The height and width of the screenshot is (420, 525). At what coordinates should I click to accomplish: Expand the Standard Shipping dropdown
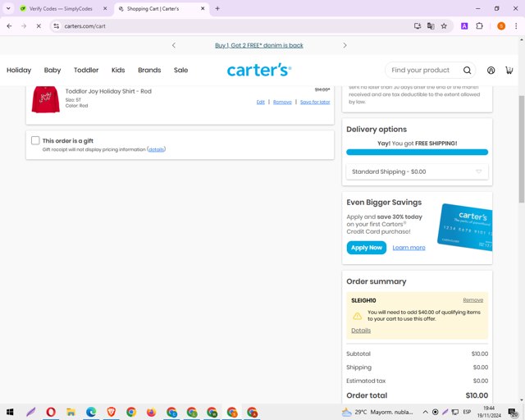pos(417,171)
